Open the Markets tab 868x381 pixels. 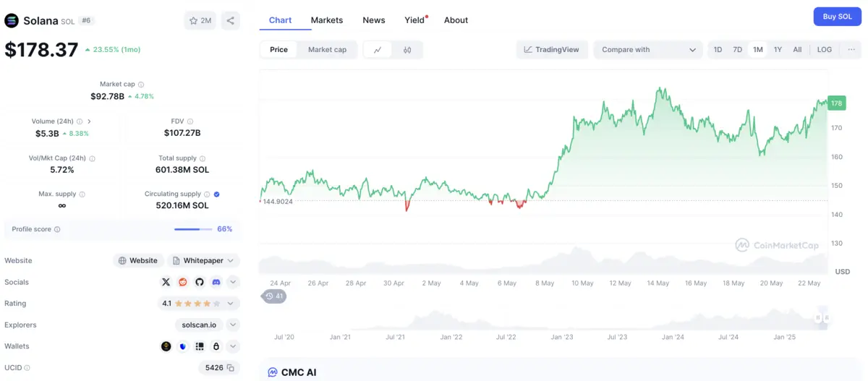327,20
